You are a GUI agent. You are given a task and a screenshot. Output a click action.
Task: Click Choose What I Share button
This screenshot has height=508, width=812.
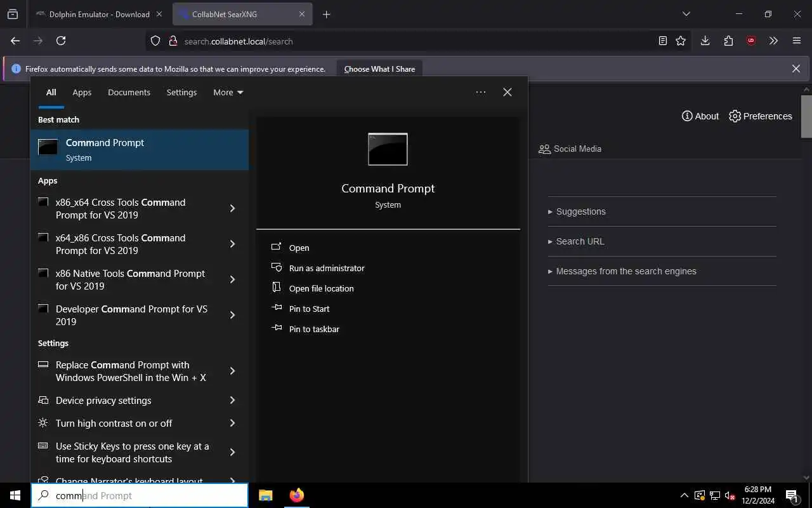[379, 69]
